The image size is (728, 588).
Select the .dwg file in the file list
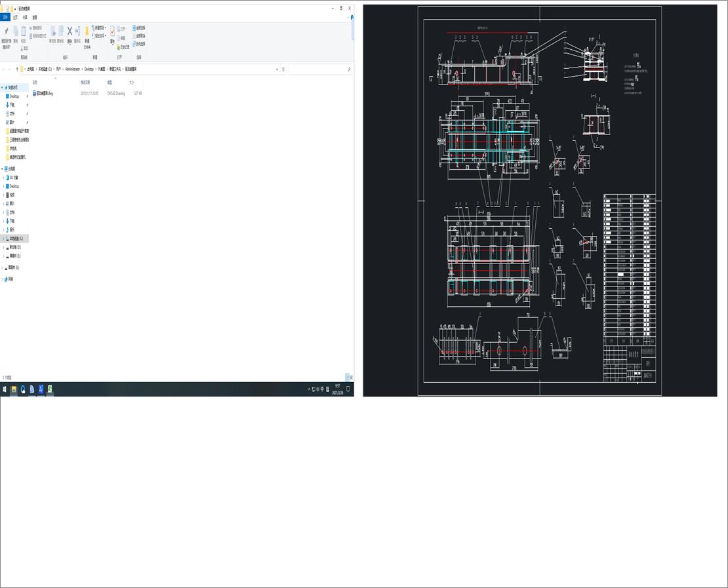pyautogui.click(x=43, y=93)
